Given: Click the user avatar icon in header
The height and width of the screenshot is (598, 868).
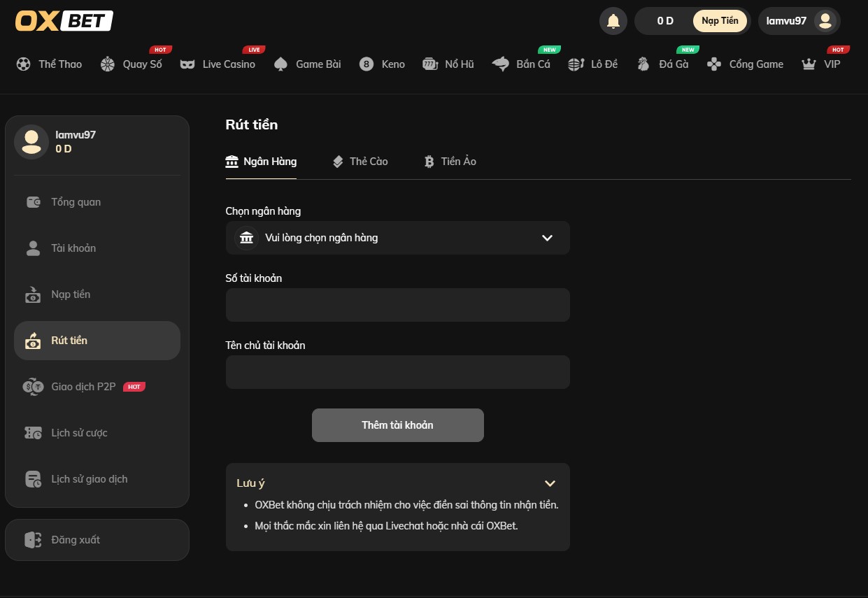Looking at the screenshot, I should tap(825, 21).
